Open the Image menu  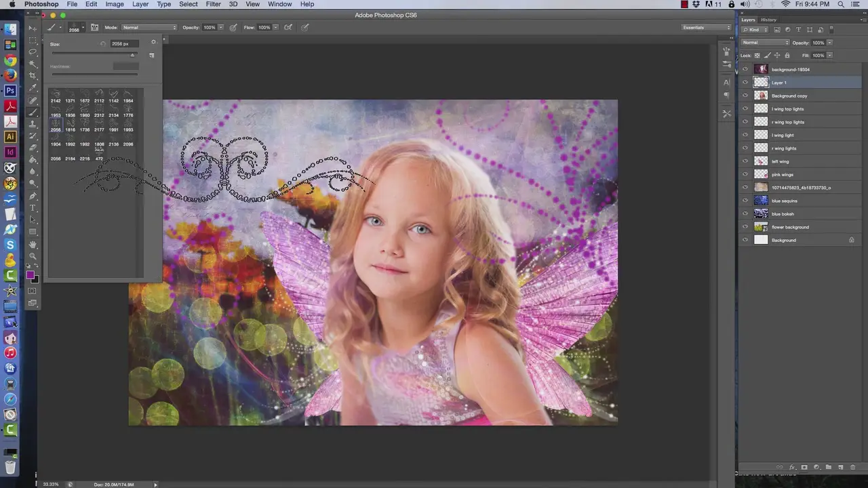pyautogui.click(x=115, y=4)
